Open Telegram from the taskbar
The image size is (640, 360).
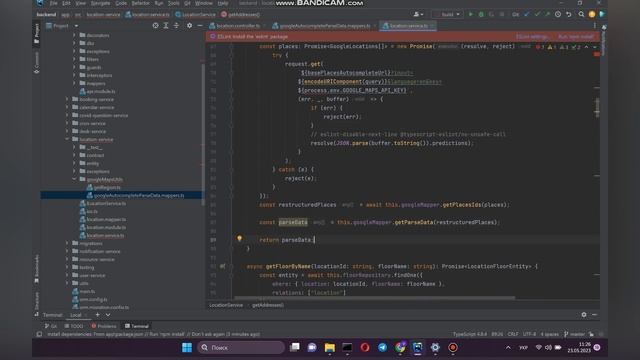tap(382, 347)
